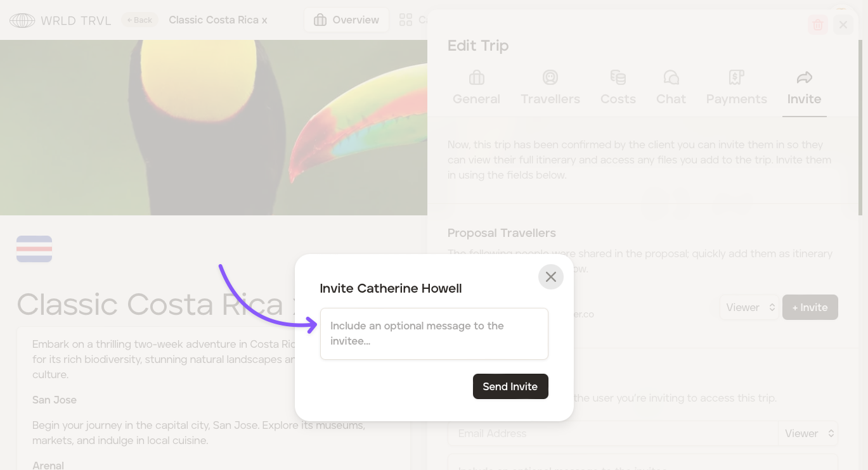Screen dimensions: 868x470
Task: Open the General tab briefcase icon
Action: point(476,78)
